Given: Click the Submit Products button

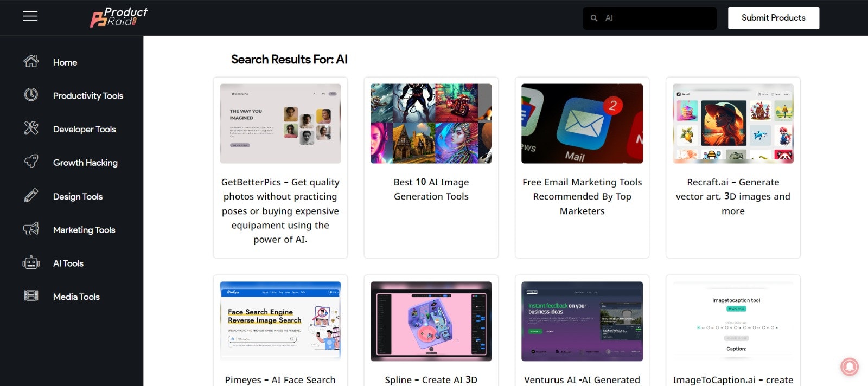Looking at the screenshot, I should tap(773, 18).
